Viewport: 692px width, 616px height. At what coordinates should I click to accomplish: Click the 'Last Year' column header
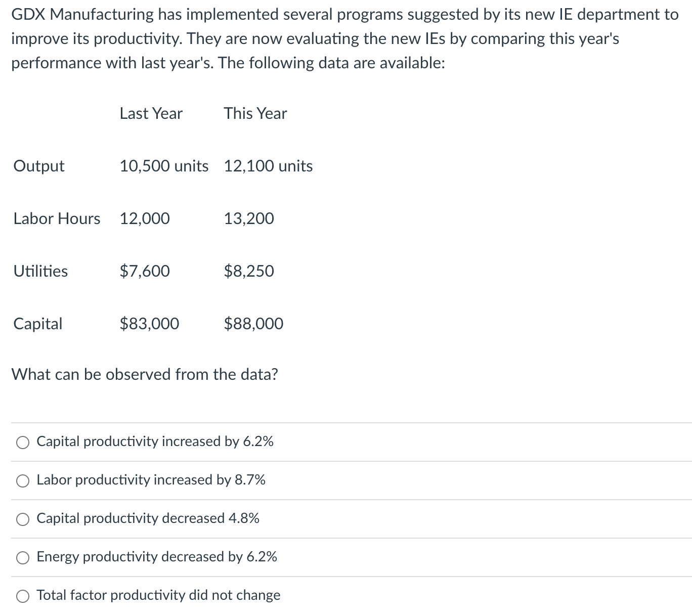pyautogui.click(x=150, y=114)
